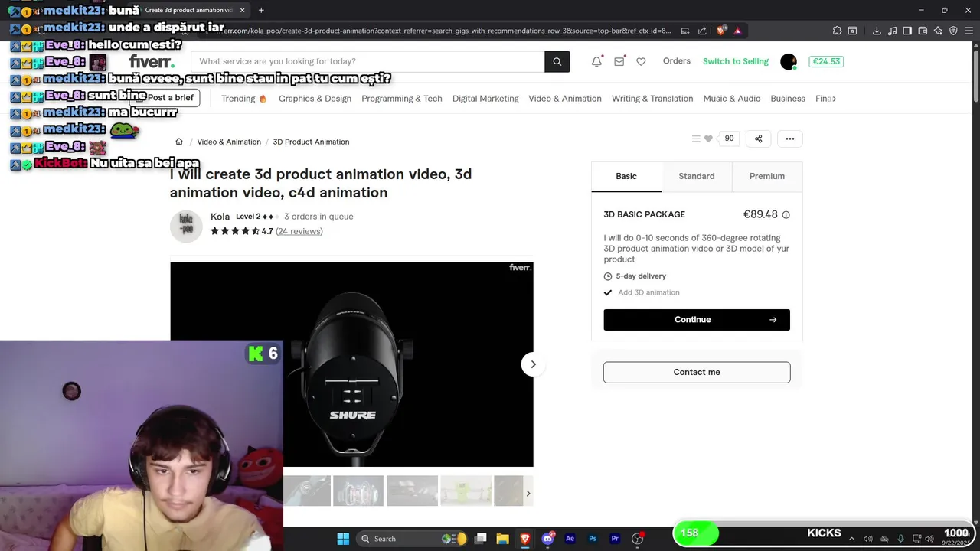The width and height of the screenshot is (980, 551).
Task: Open a new browser tab
Action: [x=261, y=10]
